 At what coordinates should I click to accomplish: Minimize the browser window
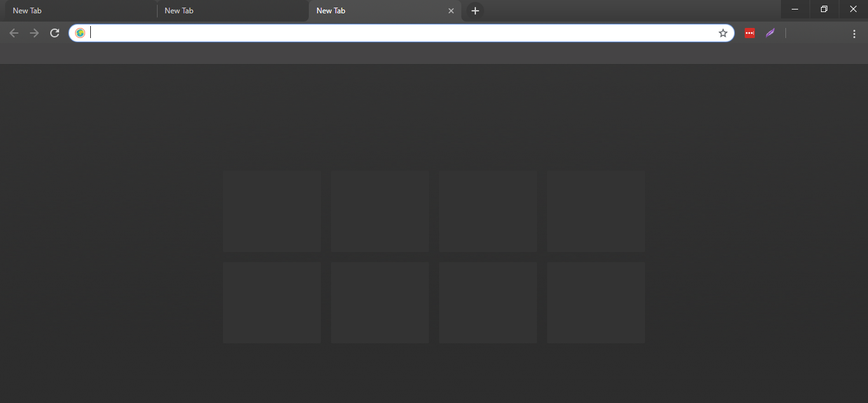pyautogui.click(x=795, y=9)
